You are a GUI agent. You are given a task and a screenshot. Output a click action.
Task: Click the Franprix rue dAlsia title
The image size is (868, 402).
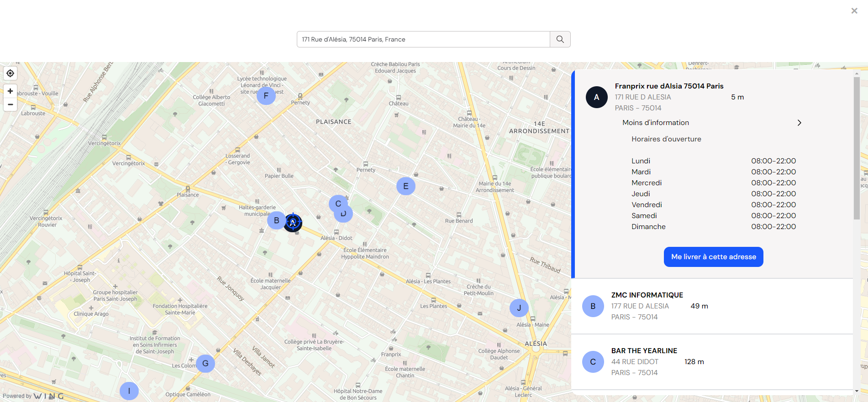[x=669, y=86]
